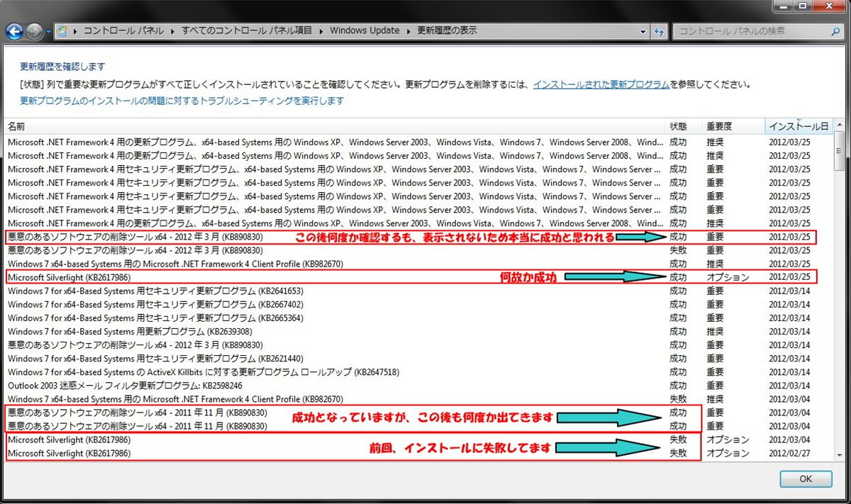Select the KB982670 Client Profile row dated 2012/03/04

pyautogui.click(x=418, y=399)
